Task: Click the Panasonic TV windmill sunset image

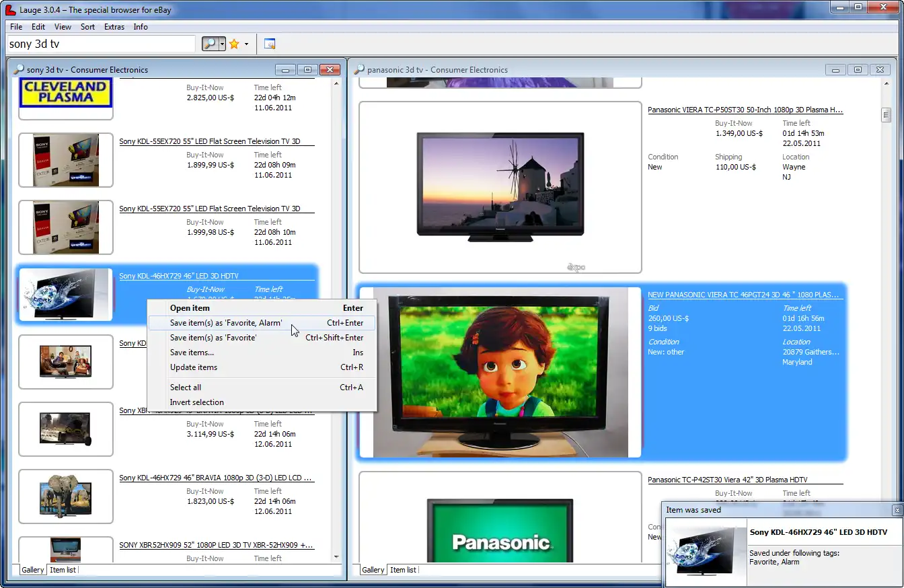Action: [x=500, y=187]
